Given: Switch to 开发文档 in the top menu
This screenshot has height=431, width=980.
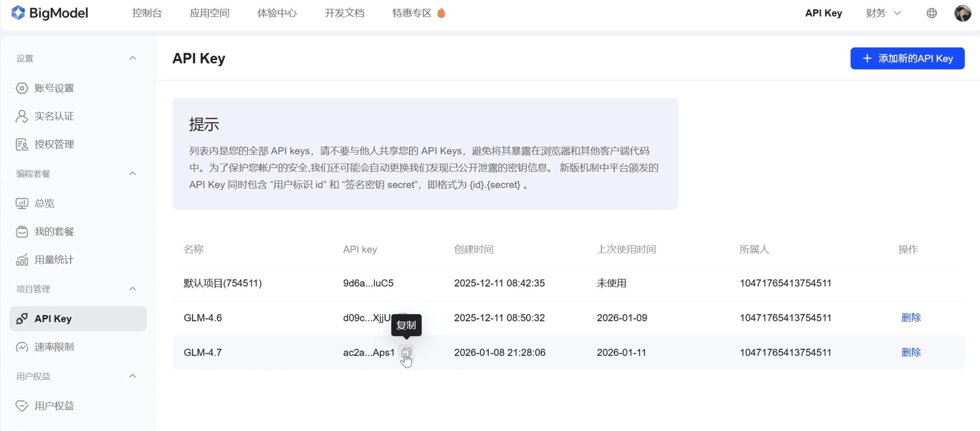Looking at the screenshot, I should (344, 13).
